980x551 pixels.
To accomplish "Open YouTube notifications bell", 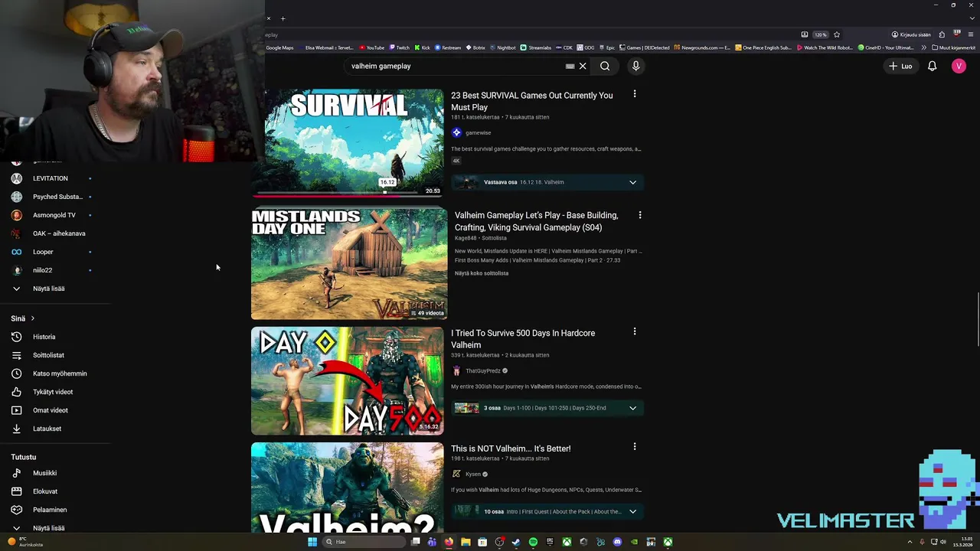I will (x=932, y=66).
